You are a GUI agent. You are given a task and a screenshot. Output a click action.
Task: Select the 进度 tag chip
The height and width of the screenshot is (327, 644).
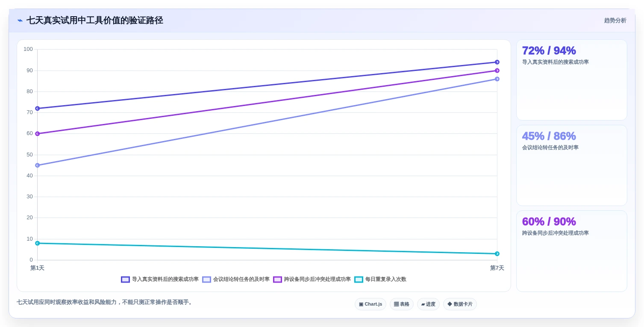coord(428,304)
